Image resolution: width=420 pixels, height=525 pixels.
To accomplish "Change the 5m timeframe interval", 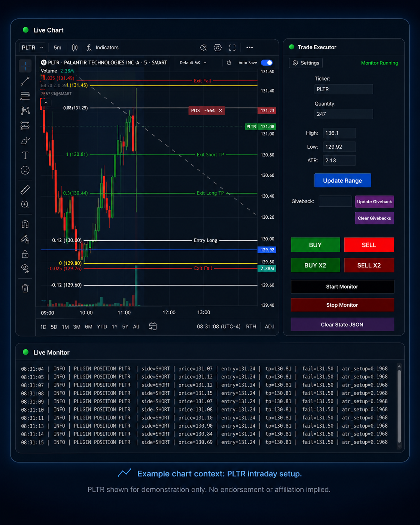I will (57, 48).
